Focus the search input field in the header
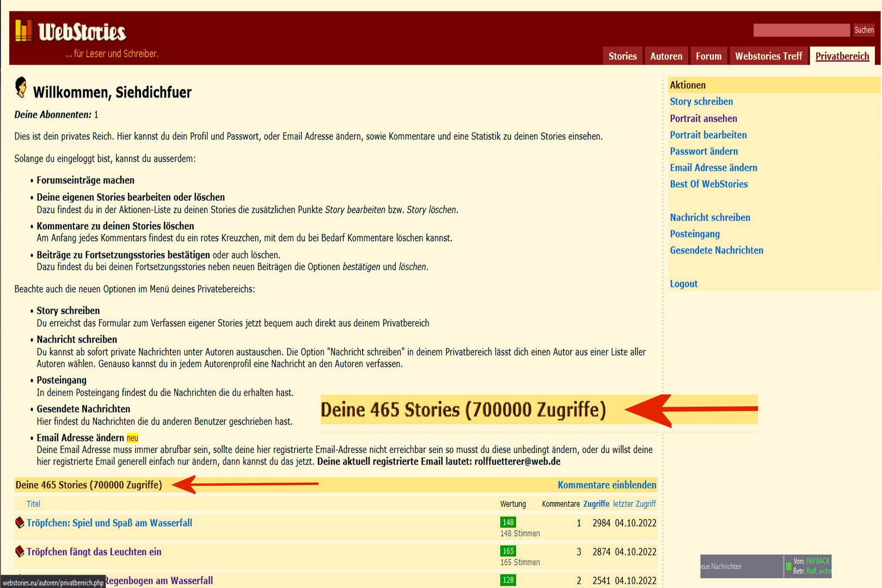 (x=801, y=30)
